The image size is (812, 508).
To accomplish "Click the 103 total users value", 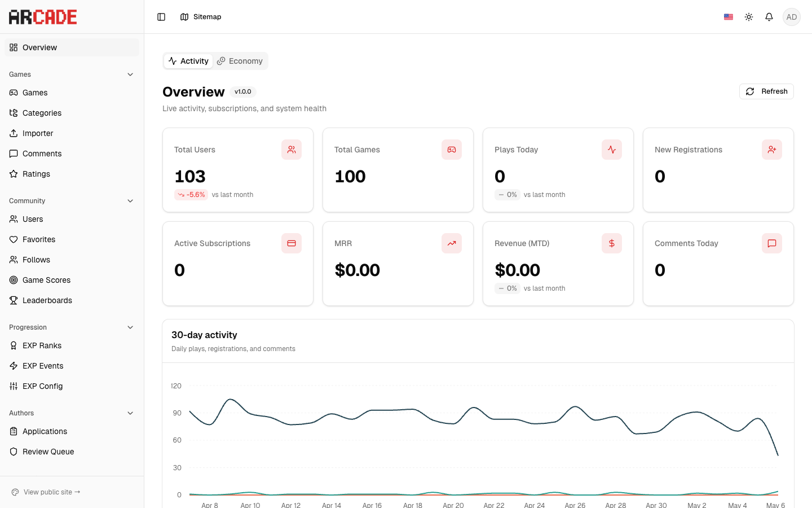I will 190,177.
